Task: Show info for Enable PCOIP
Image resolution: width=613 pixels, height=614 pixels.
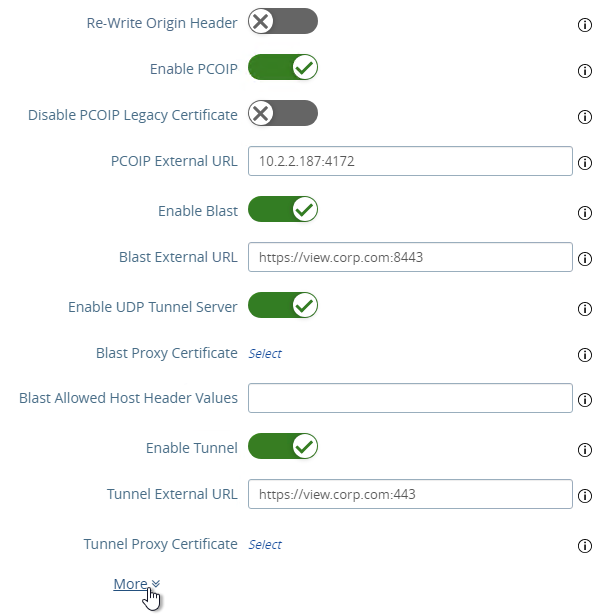Action: [x=584, y=71]
